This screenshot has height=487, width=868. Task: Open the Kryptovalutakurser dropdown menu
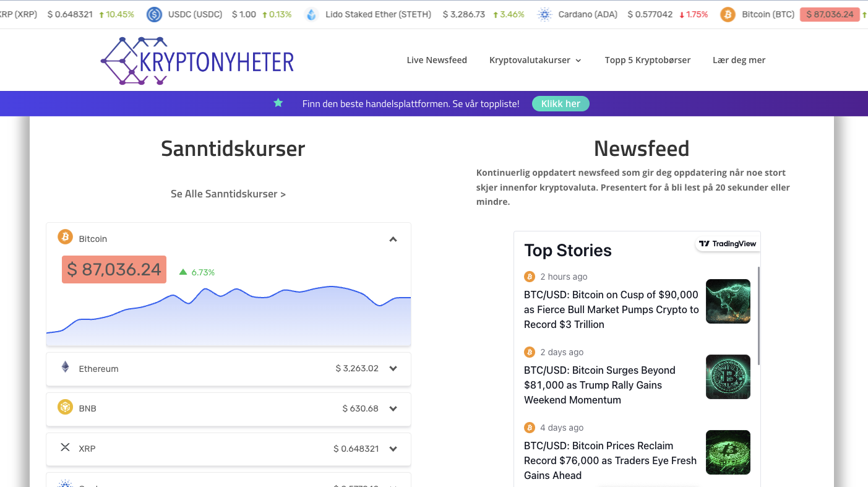click(x=535, y=60)
